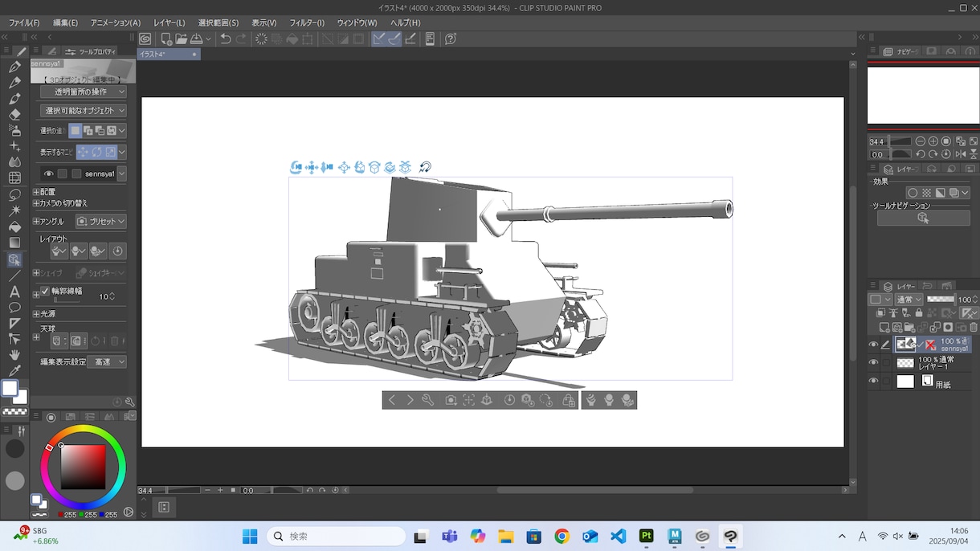Click canvas horizontal scrollbar

click(x=594, y=490)
